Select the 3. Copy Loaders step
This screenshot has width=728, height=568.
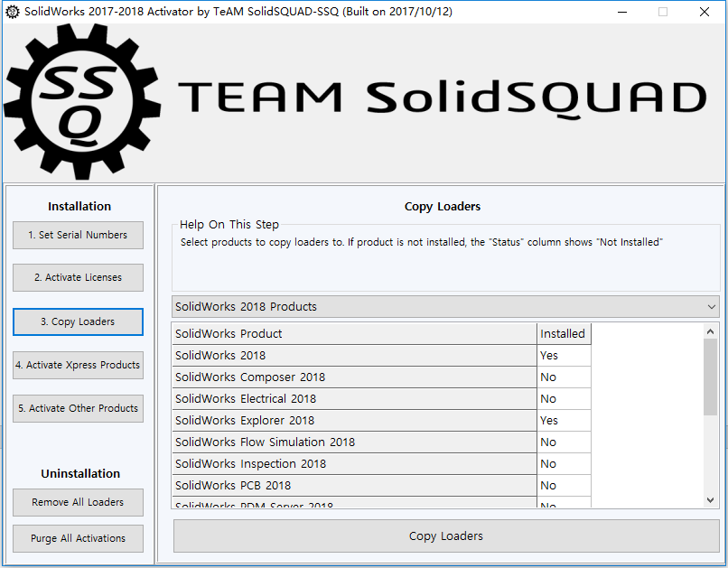pos(78,321)
